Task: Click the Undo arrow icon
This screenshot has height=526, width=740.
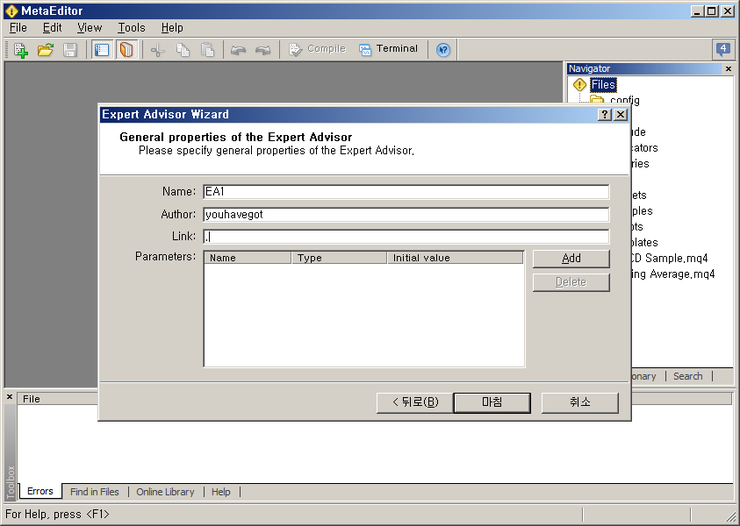Action: (x=238, y=50)
